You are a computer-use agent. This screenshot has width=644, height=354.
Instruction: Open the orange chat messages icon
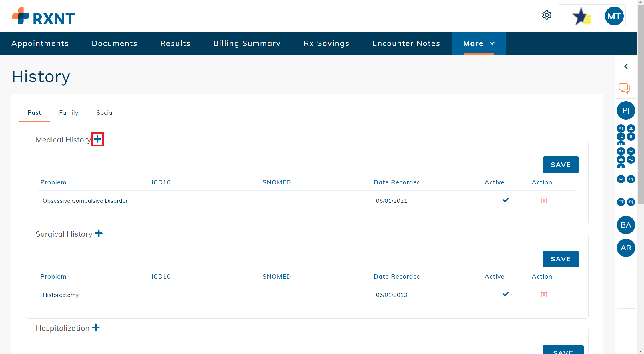(624, 88)
